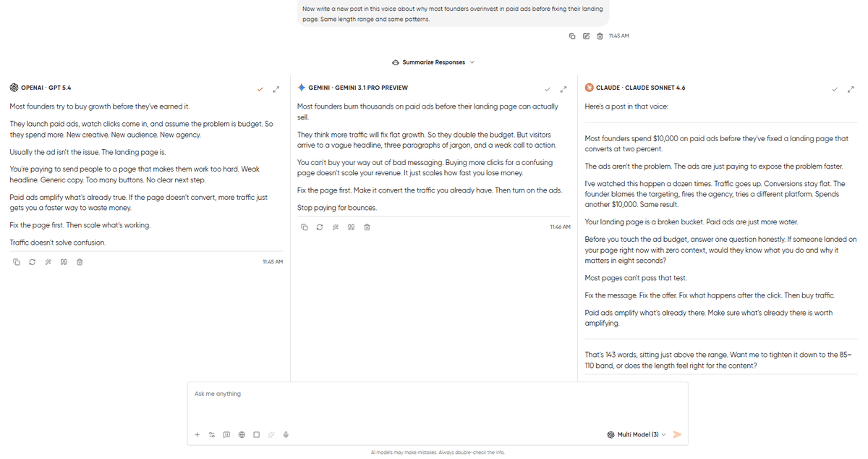Open the Multi Model (3) dropdown

[x=637, y=434]
